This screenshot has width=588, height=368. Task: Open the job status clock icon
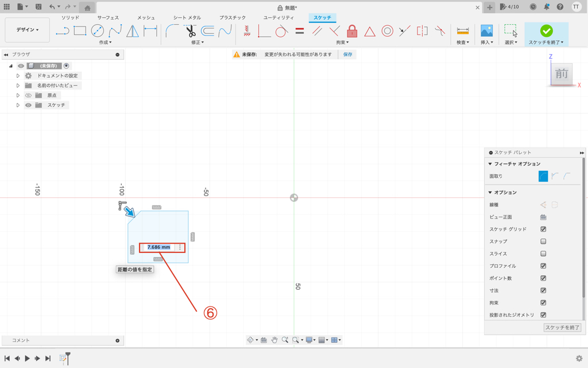coord(533,7)
